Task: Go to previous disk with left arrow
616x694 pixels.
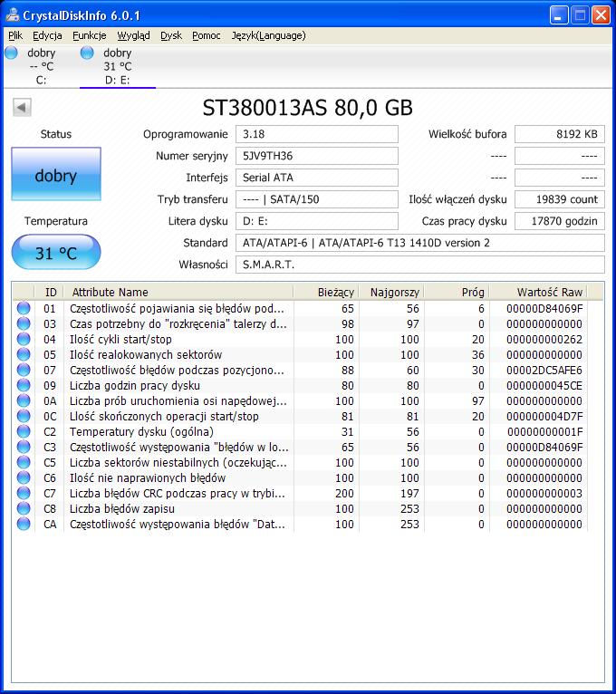Action: tap(22, 107)
